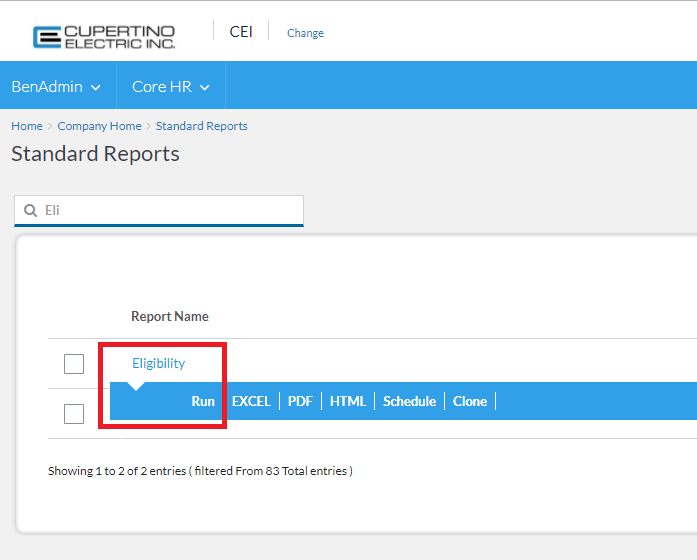Sort by the Report Name column header
The height and width of the screenshot is (560, 697).
(x=170, y=316)
